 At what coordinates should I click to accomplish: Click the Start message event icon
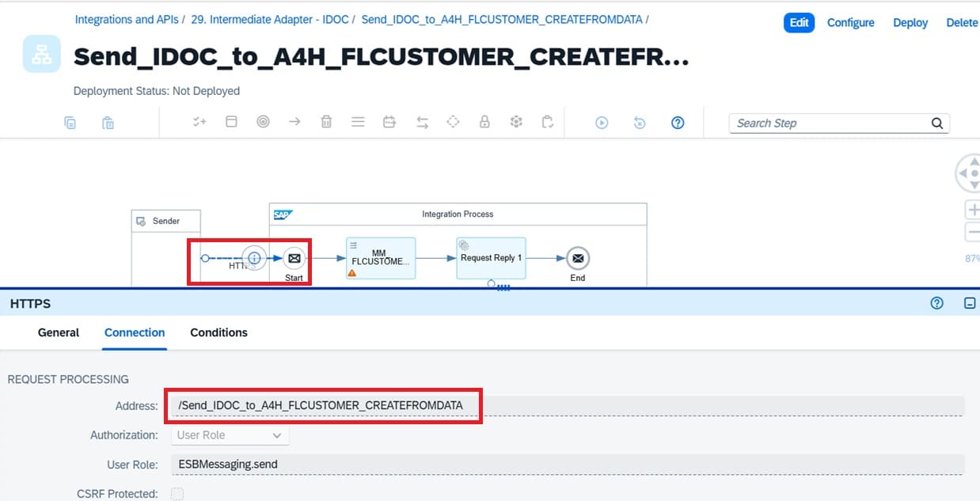[294, 258]
